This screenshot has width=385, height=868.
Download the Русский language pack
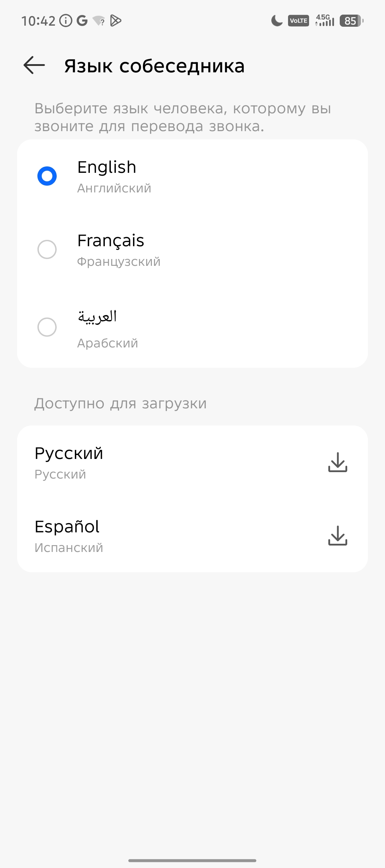(337, 462)
